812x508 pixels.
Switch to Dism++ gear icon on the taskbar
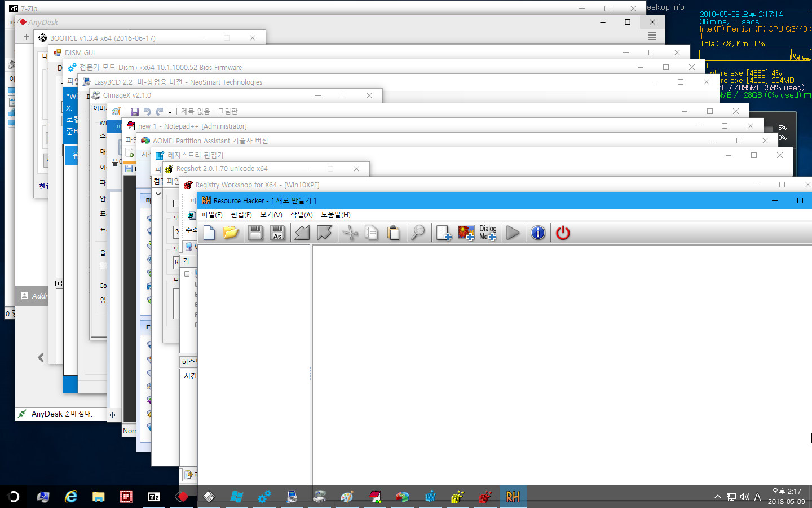pos(264,497)
